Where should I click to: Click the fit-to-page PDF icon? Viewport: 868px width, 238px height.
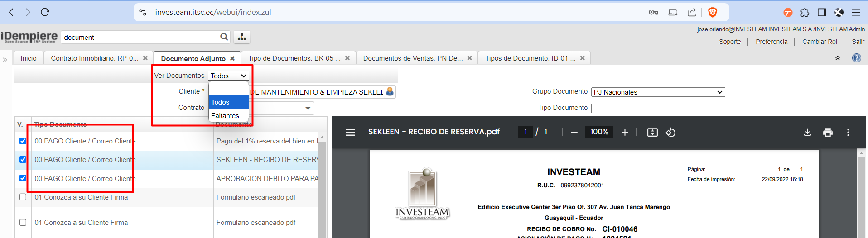[x=652, y=132]
